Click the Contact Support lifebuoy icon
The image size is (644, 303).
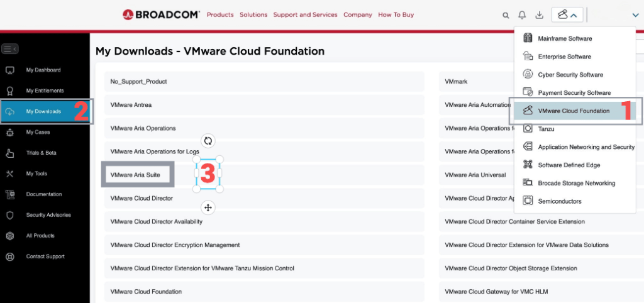[10, 256]
